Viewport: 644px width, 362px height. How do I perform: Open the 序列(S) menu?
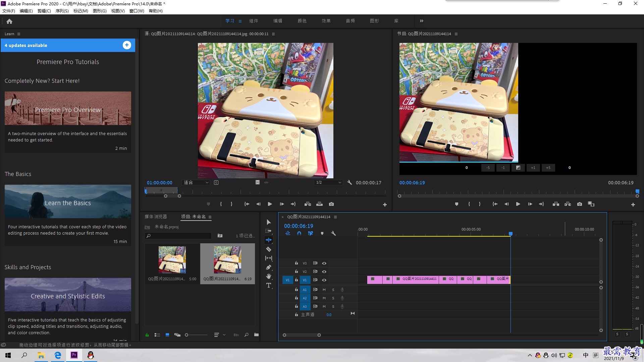[x=62, y=11]
